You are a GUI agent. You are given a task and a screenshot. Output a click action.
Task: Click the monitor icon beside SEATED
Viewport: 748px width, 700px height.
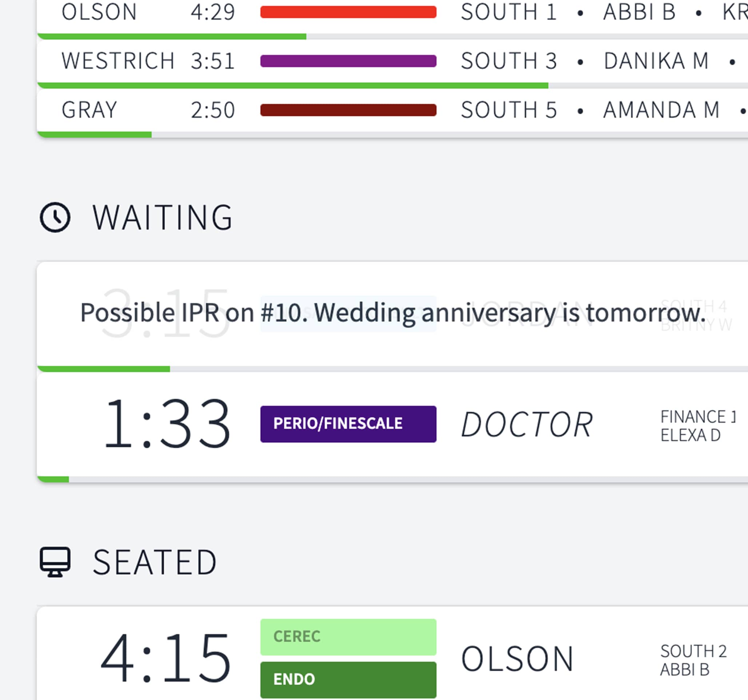(x=55, y=562)
